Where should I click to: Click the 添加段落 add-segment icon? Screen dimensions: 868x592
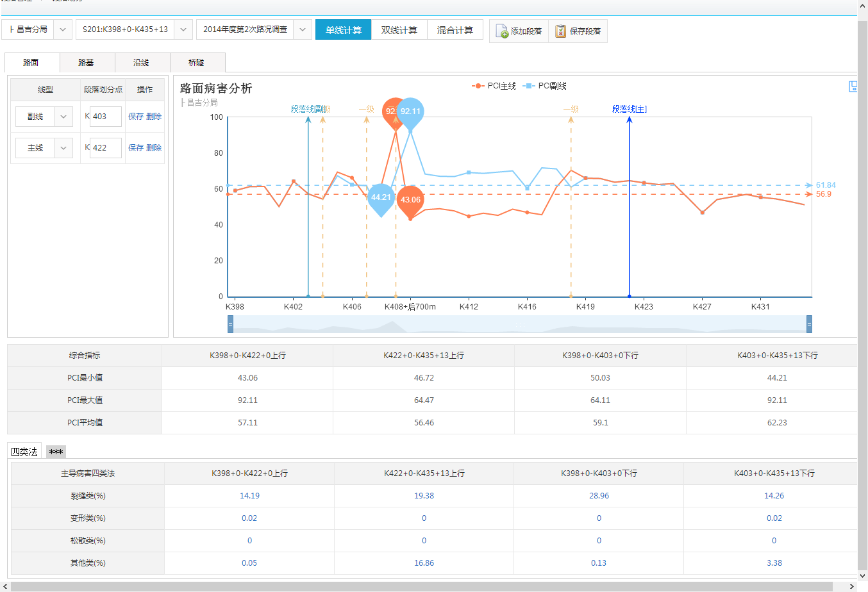pyautogui.click(x=502, y=31)
